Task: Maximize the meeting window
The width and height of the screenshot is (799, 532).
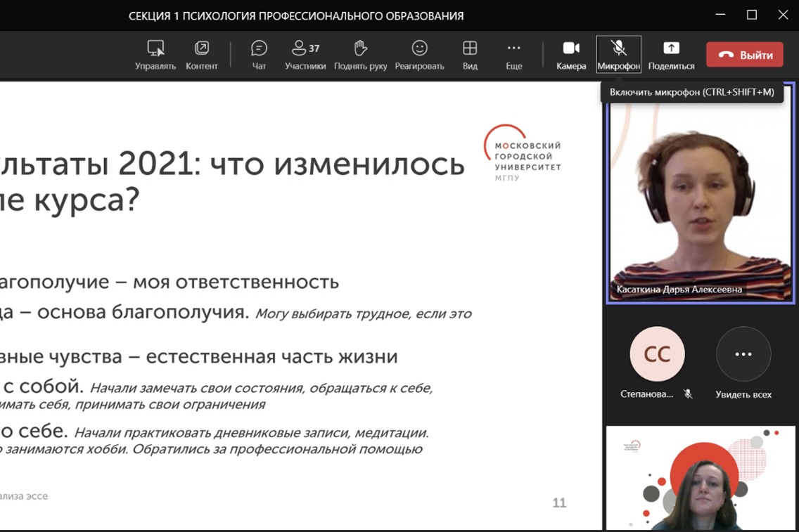Action: [751, 15]
